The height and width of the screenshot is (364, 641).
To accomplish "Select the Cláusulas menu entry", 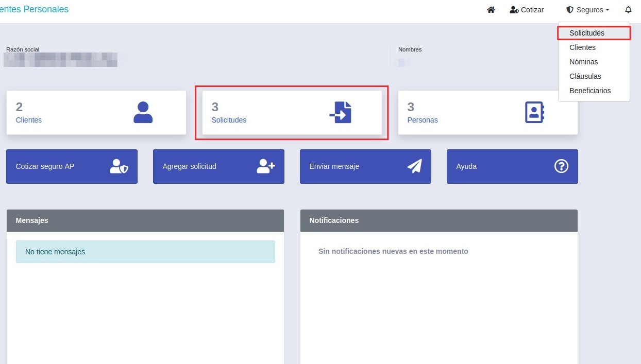I will click(x=585, y=76).
